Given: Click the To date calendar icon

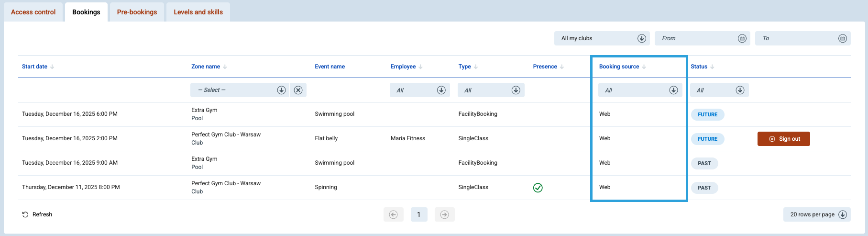Looking at the screenshot, I should [x=842, y=38].
